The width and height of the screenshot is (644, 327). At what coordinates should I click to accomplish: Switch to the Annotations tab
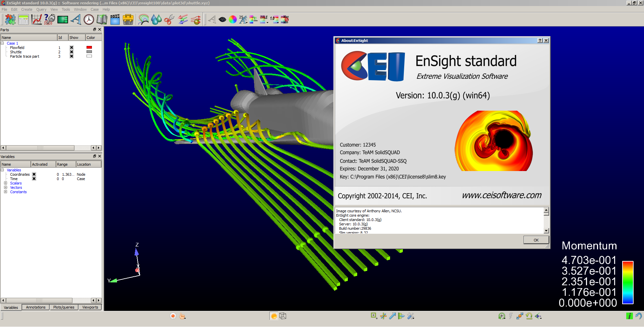tap(36, 307)
